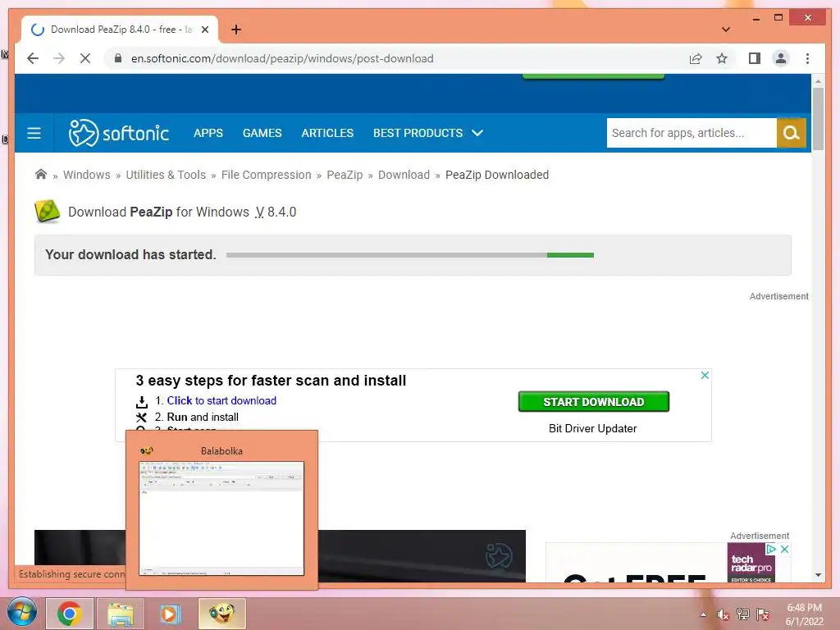Open File Compression breadcrumb
Screen dimensions: 840x630
[x=267, y=175]
